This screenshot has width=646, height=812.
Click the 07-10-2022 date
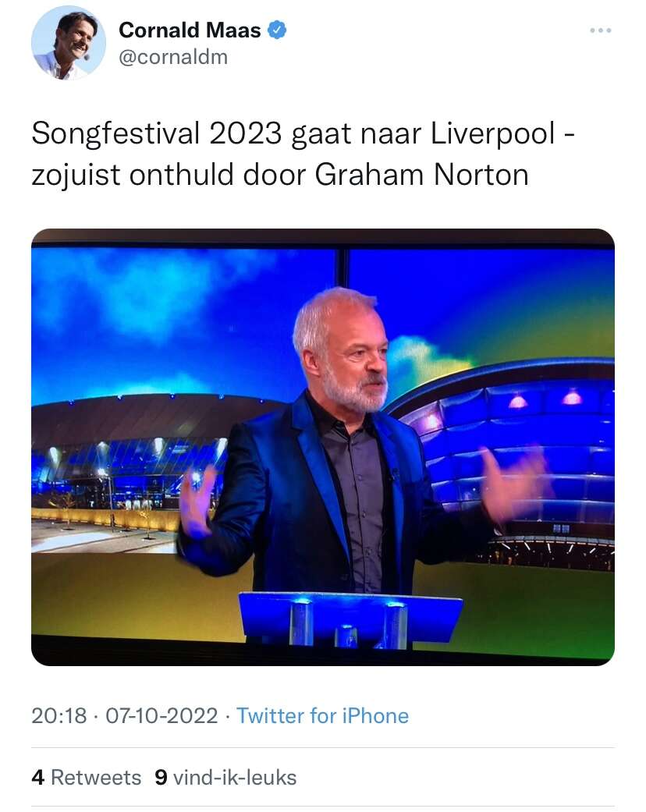[161, 715]
